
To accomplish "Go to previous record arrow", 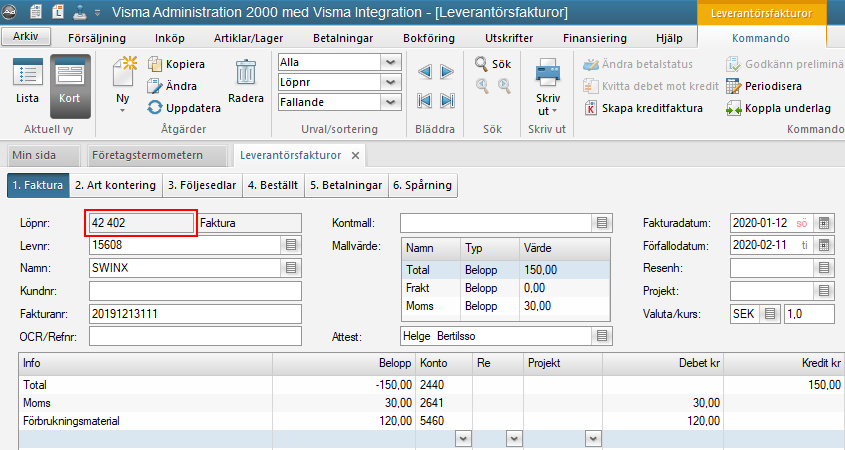I will click(425, 71).
